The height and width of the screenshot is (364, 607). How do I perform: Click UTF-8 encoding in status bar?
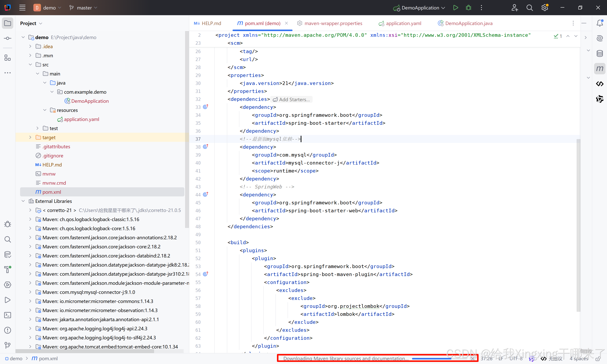pyautogui.click(x=516, y=359)
